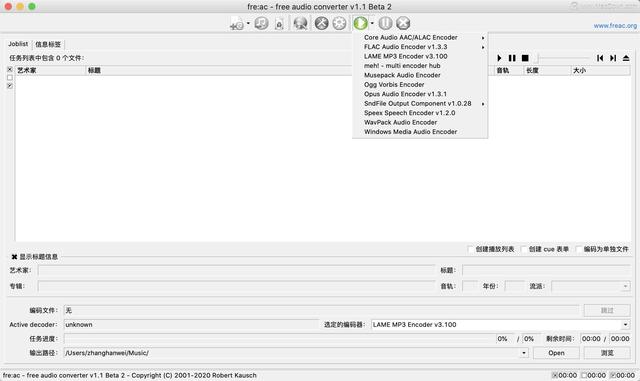This screenshot has width=640, height=381.
Task: Toggle 显示标题信息 X marker
Action: pyautogui.click(x=14, y=257)
